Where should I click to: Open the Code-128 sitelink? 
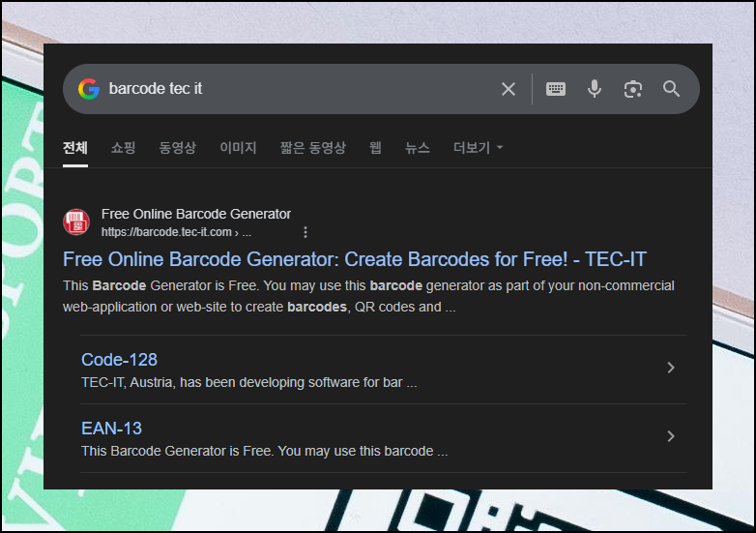(x=119, y=360)
